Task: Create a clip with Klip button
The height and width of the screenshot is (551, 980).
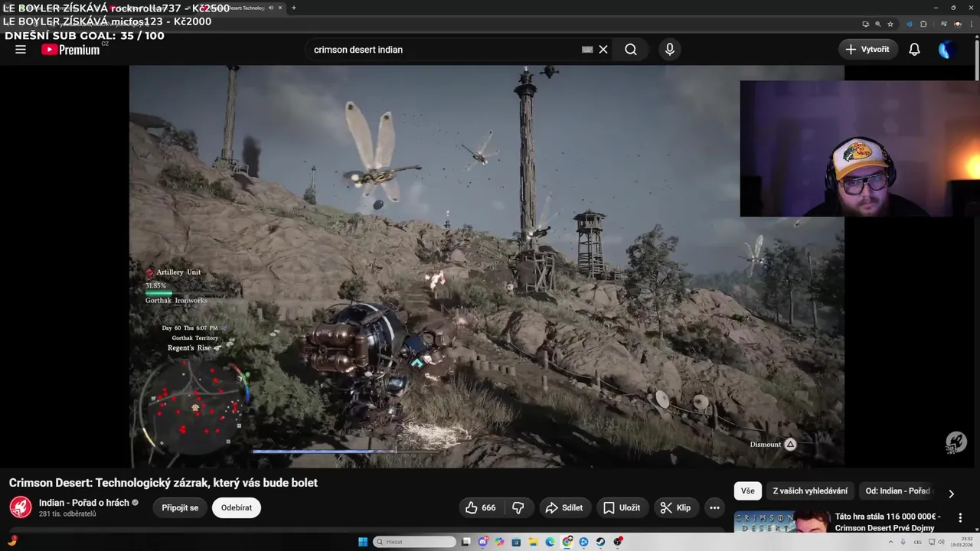Action: click(x=676, y=507)
